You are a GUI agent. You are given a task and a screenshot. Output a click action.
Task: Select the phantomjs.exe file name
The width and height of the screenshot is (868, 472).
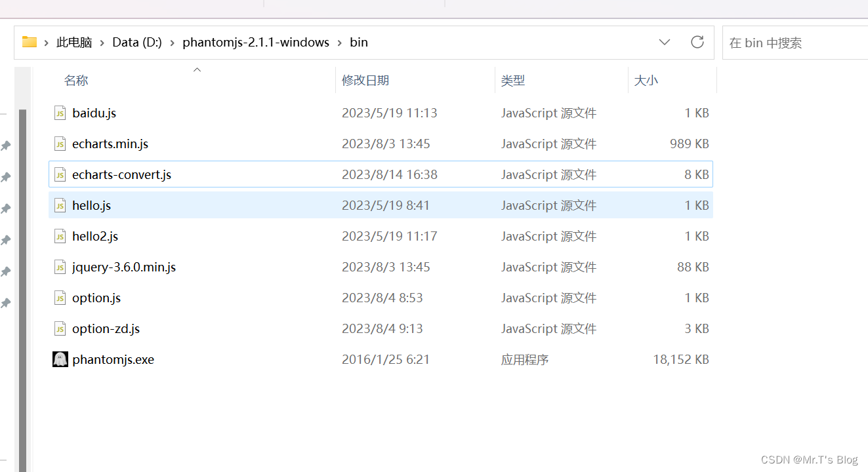point(114,359)
